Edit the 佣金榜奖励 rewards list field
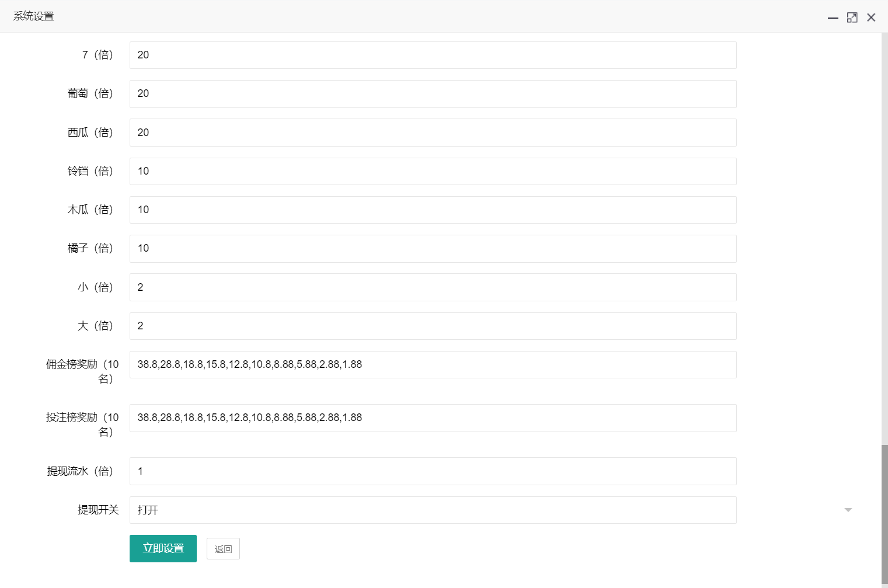Screen dimensions: 888x588 [432, 364]
